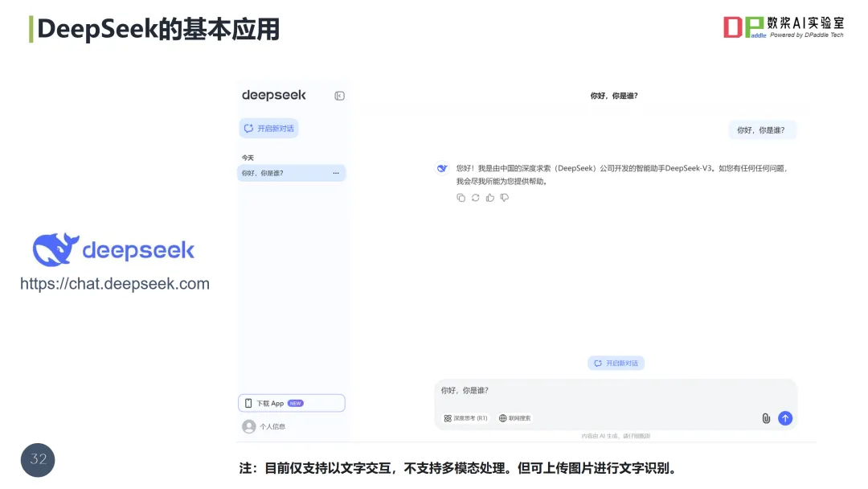Regenerate the response with the refresh icon
868x489 pixels.
tap(476, 198)
